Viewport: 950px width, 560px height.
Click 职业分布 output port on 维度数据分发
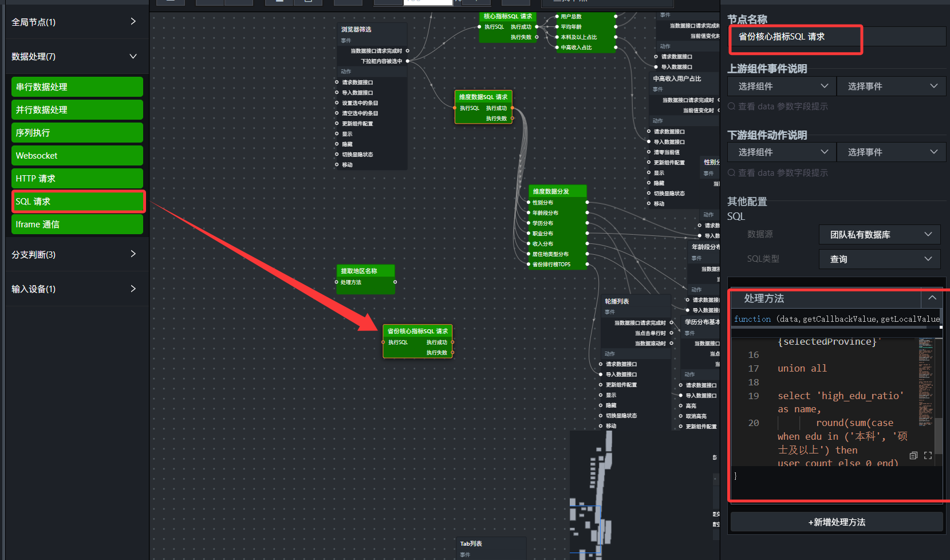[587, 234]
